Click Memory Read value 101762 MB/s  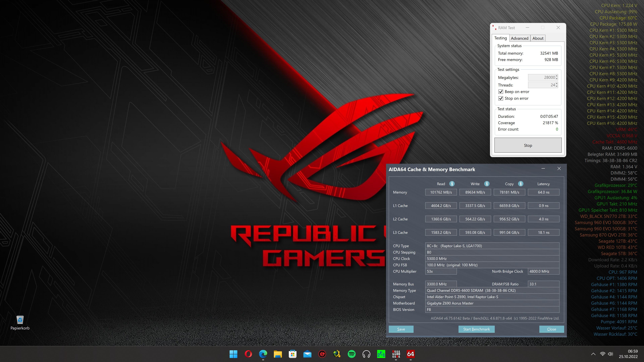(441, 192)
